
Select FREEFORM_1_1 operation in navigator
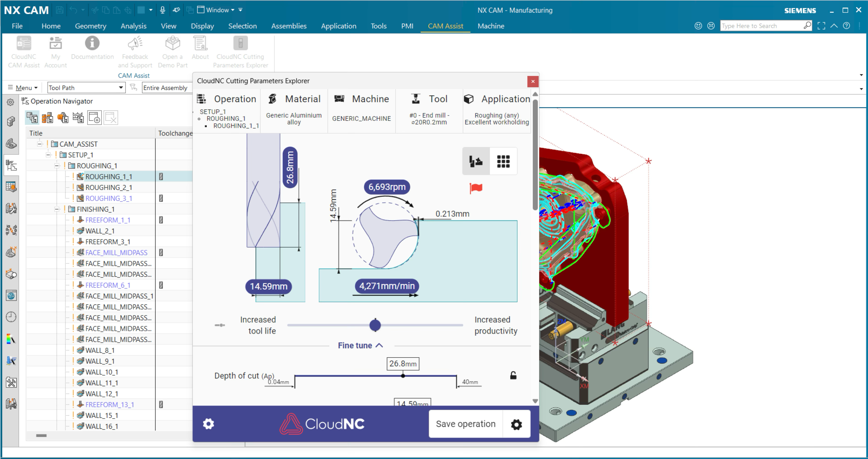click(108, 220)
